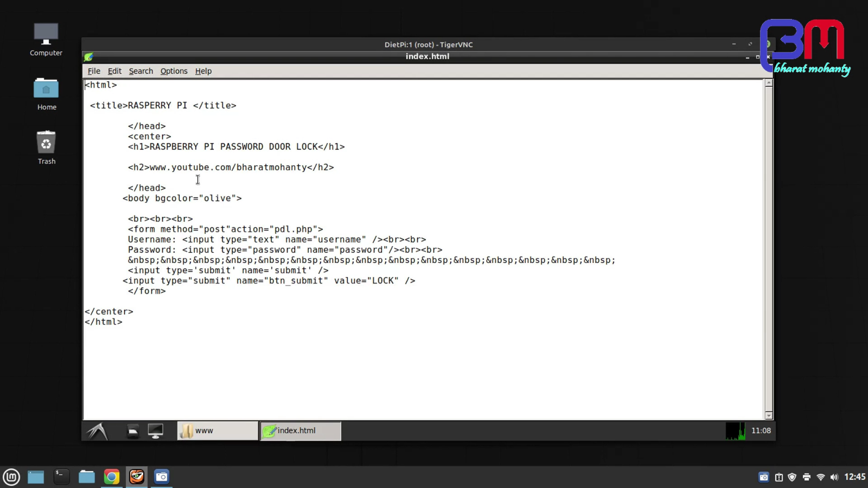
Task: Click the <title>RASPERRY PI </title> line
Action: pos(163,106)
